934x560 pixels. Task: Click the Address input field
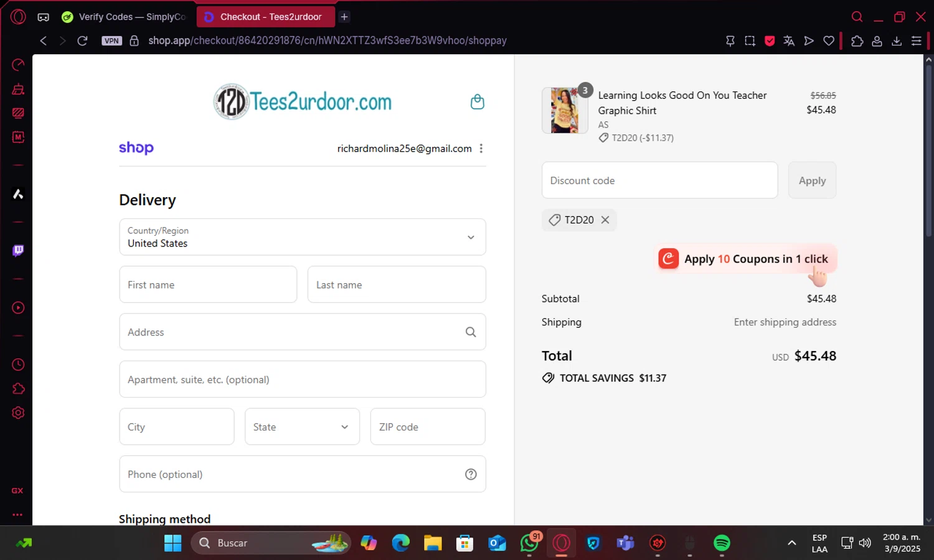tap(303, 332)
